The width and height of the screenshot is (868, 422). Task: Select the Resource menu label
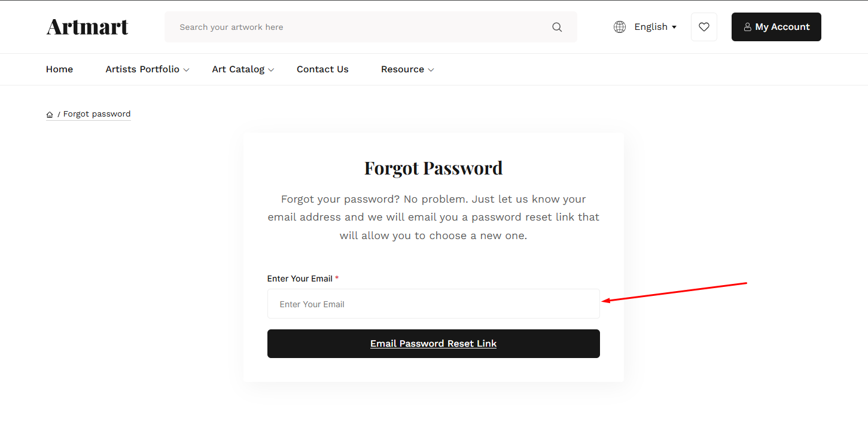403,69
